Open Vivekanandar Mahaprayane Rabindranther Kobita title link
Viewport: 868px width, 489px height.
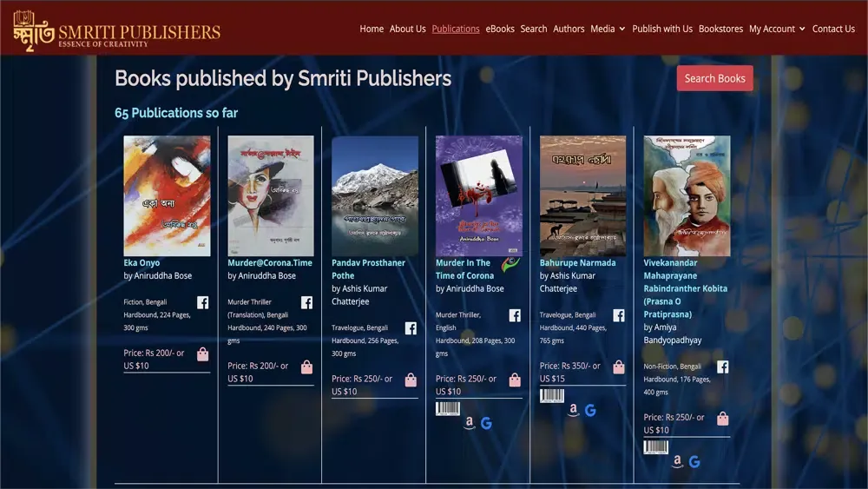pos(686,288)
